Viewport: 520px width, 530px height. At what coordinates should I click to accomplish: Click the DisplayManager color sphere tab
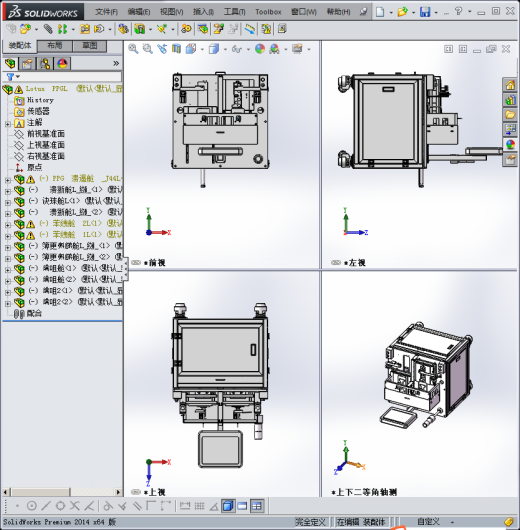62,64
